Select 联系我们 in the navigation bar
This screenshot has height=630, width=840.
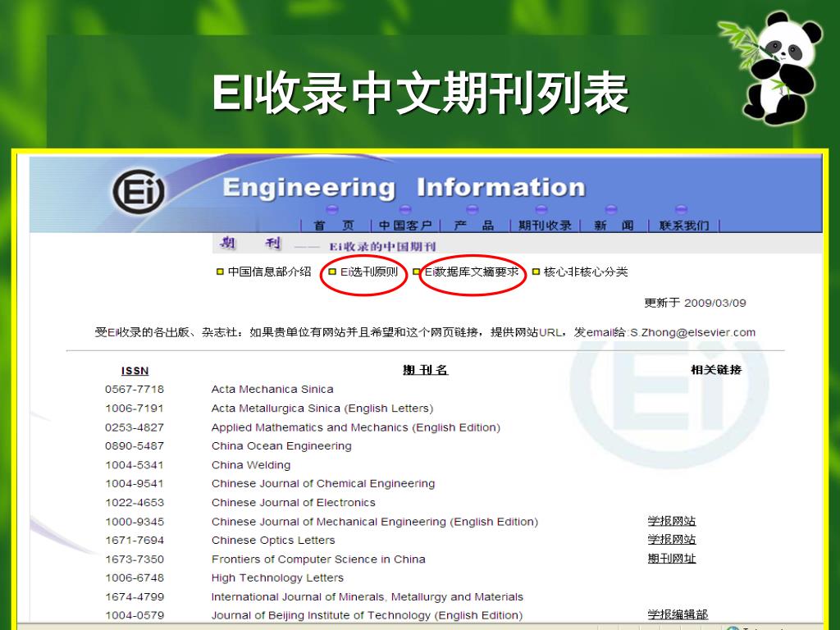point(684,226)
